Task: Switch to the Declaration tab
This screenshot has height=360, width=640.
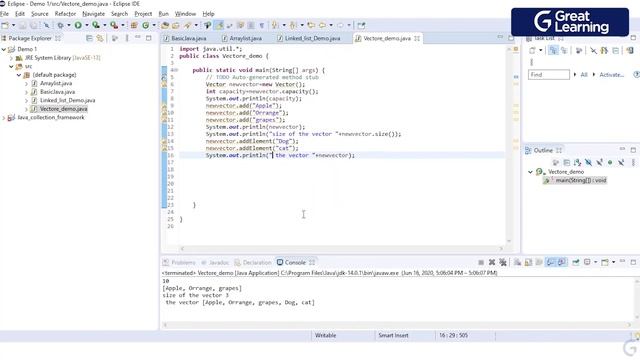Action: [x=253, y=262]
